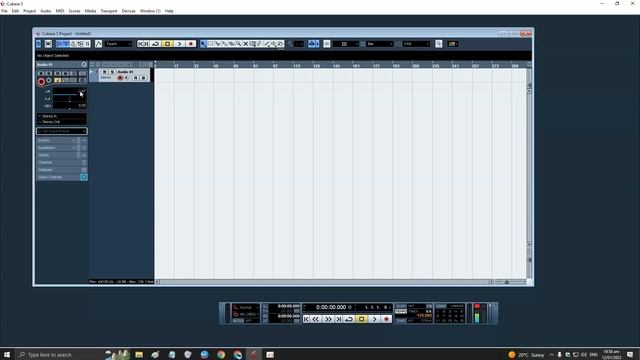Select the Object Selection arrow tool
Screen dimensions: 640x360
203,44
